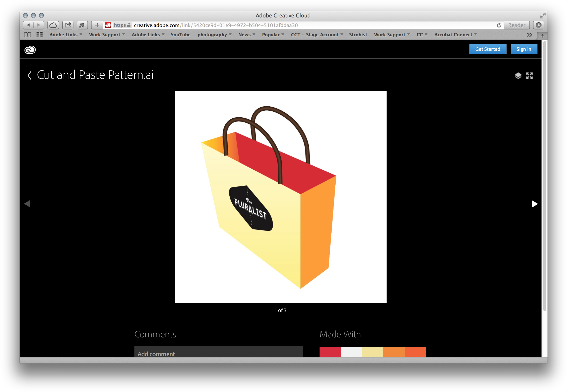Open the Safari downloads icon

click(538, 25)
